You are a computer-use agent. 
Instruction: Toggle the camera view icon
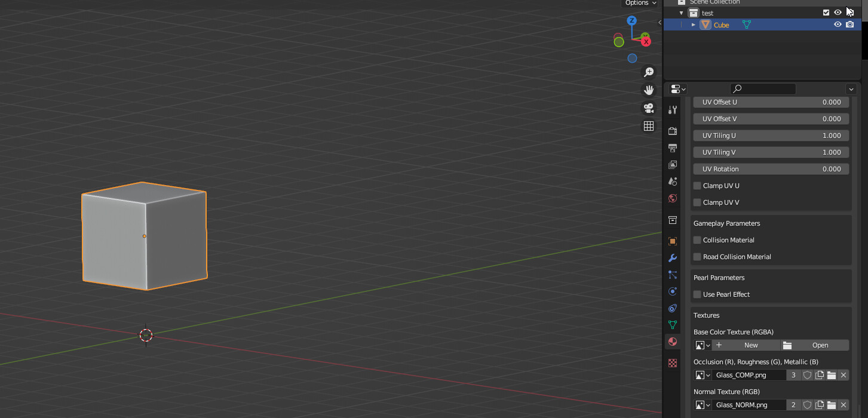pos(648,108)
